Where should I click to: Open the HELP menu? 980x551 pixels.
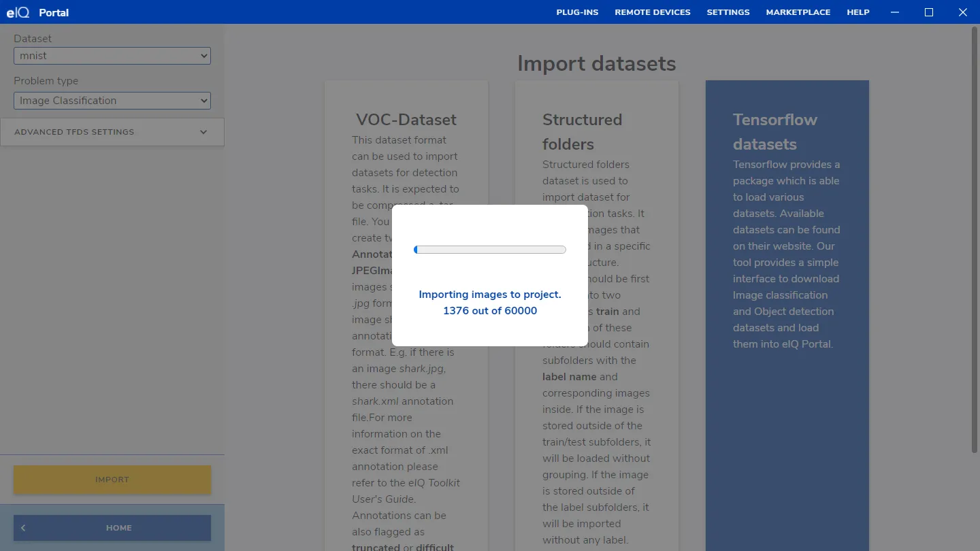point(857,12)
